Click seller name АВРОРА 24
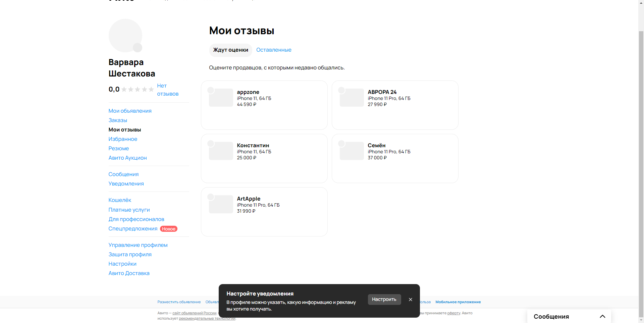The height and width of the screenshot is (323, 644). click(x=382, y=92)
